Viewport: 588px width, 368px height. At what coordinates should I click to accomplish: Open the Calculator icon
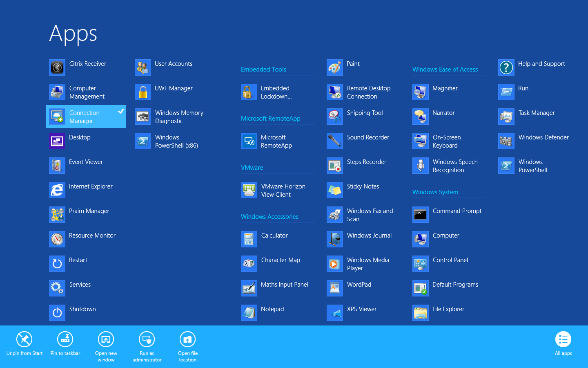(x=249, y=239)
